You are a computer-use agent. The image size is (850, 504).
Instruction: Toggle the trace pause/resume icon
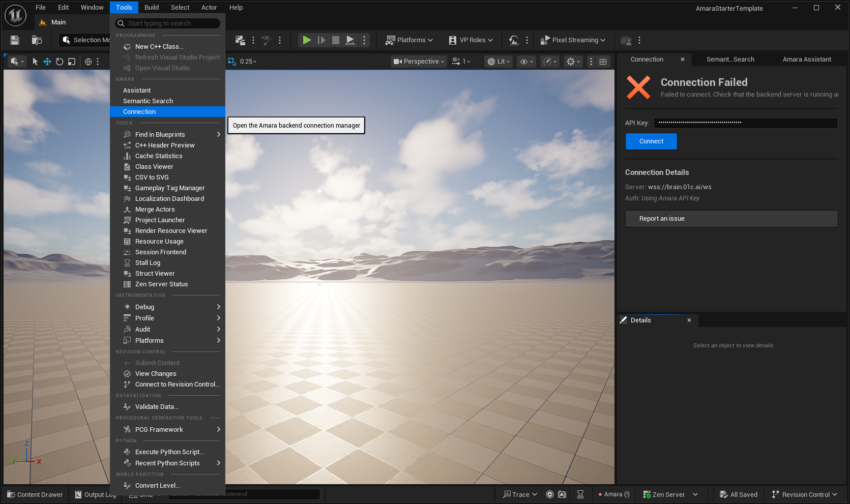pos(550,494)
